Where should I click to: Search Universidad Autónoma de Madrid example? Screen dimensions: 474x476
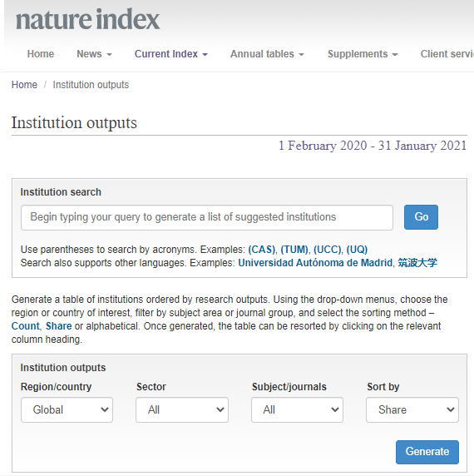pyautogui.click(x=315, y=263)
